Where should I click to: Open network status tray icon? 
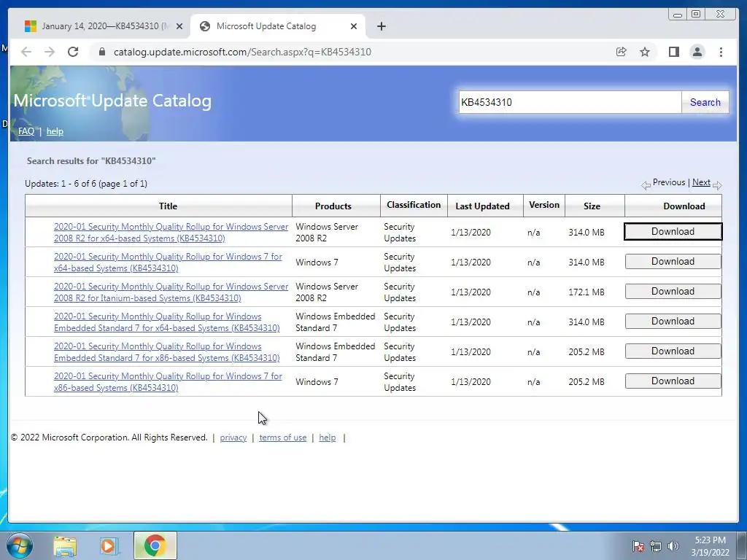656,546
